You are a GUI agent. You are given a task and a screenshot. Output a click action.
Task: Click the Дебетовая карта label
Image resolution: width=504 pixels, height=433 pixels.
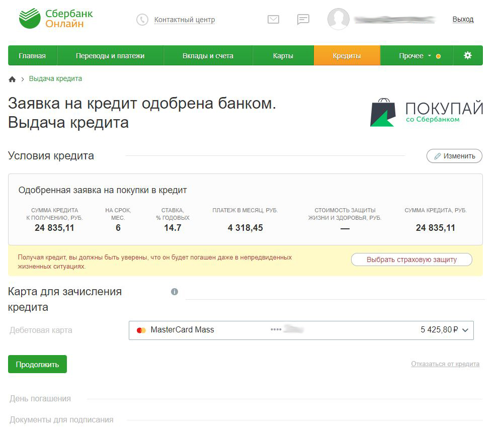(x=41, y=330)
